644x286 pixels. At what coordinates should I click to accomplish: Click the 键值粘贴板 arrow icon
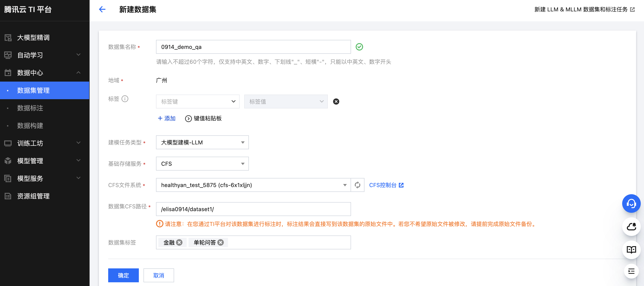click(188, 118)
